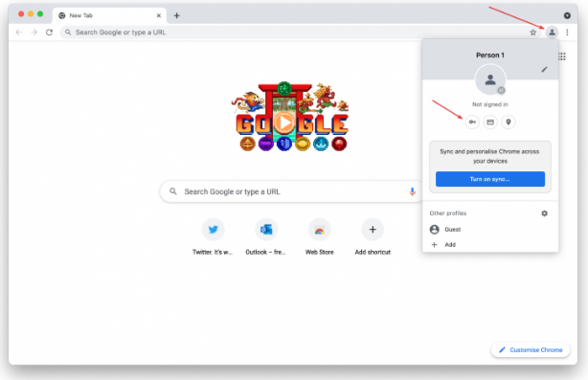
Task: Click the Customise Chrome button
Action: click(531, 349)
